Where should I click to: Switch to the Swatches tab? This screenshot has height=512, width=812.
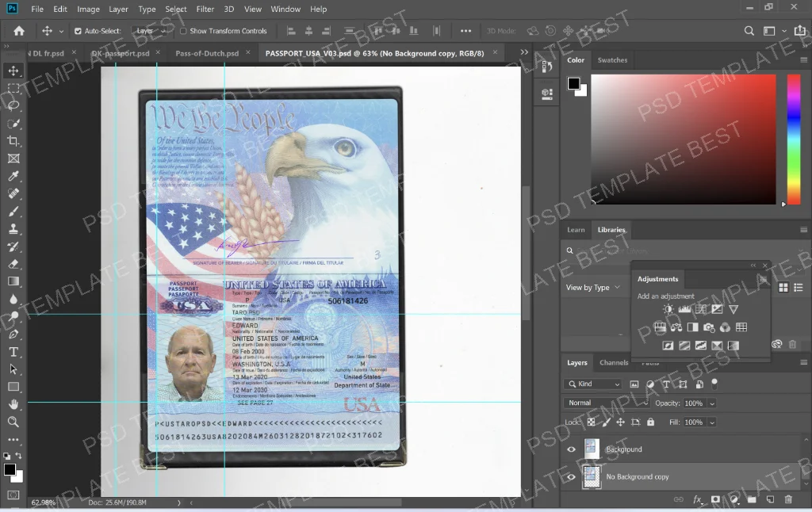(612, 60)
